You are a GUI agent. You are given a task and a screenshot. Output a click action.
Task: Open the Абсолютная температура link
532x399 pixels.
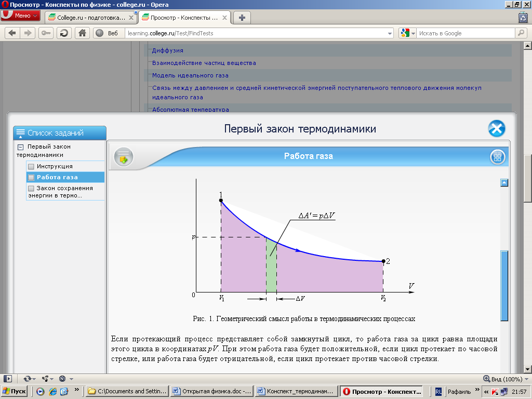[x=190, y=109]
